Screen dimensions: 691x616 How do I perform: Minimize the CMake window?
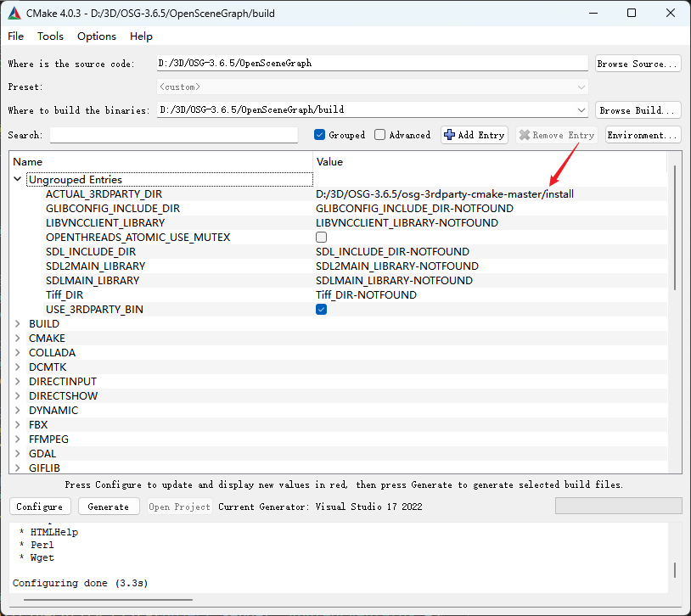point(593,13)
